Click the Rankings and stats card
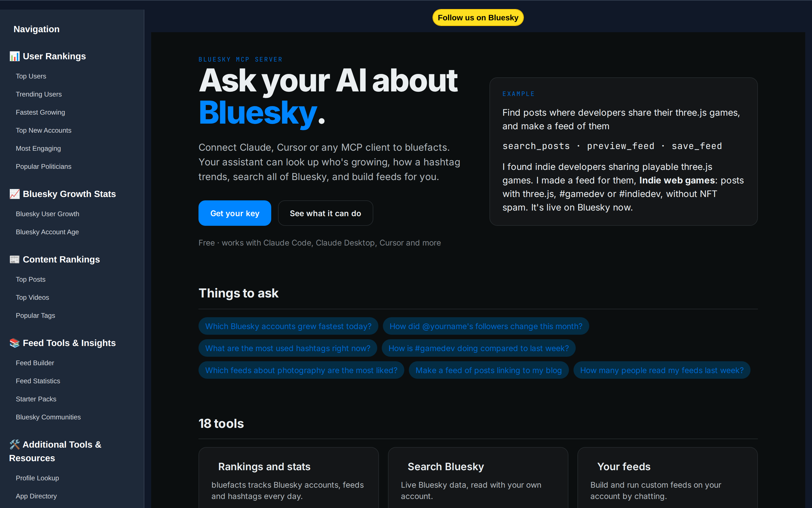This screenshot has height=508, width=812. click(288, 478)
